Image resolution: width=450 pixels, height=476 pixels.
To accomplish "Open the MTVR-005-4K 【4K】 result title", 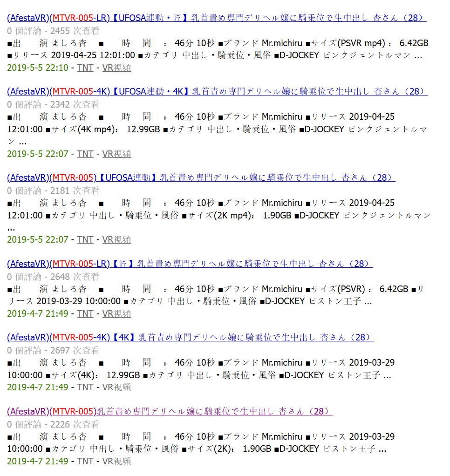I will coord(191,337).
